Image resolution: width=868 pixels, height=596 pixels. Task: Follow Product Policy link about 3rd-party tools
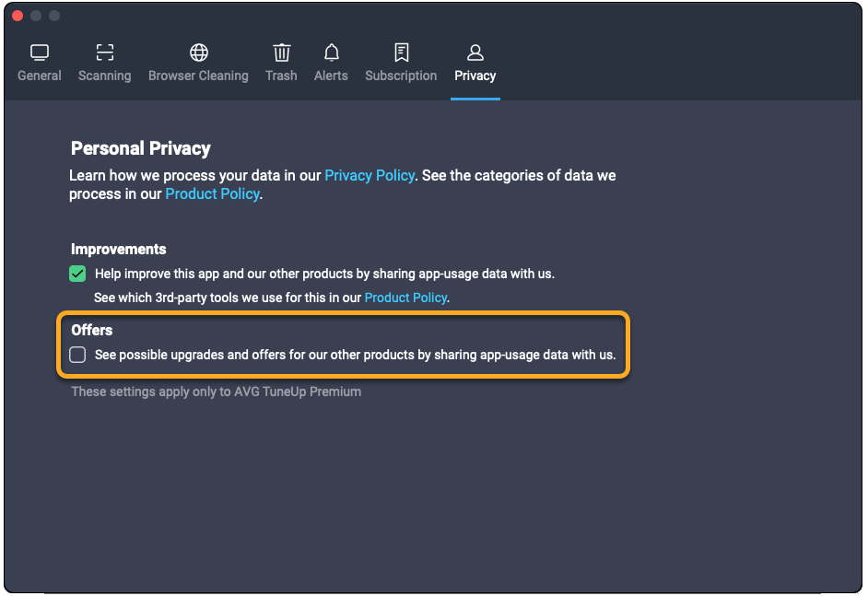point(405,298)
